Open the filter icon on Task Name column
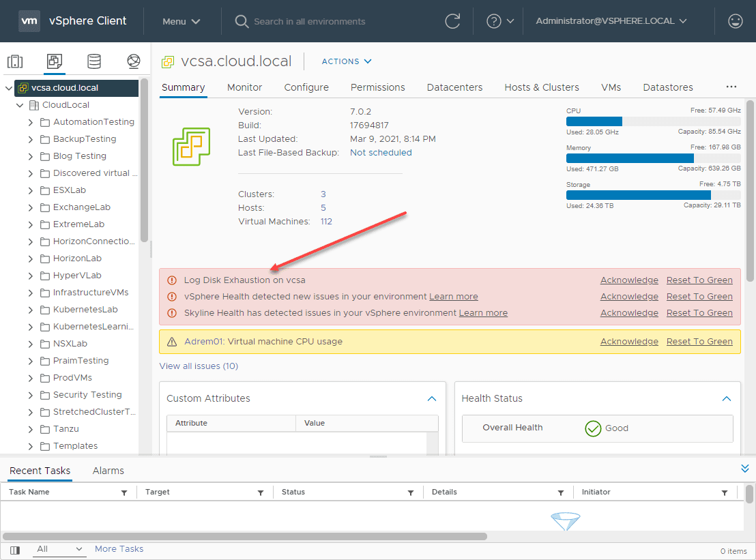This screenshot has width=756, height=560. (123, 492)
